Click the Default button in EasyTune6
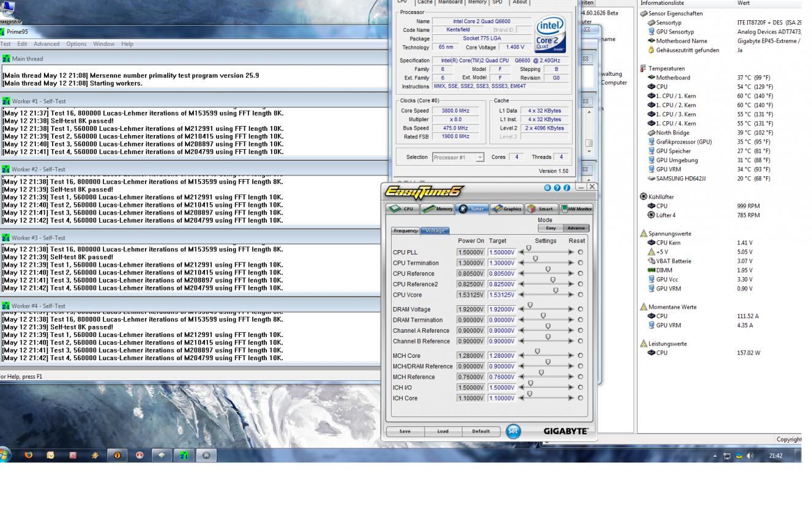This screenshot has height=507, width=812. [x=481, y=431]
